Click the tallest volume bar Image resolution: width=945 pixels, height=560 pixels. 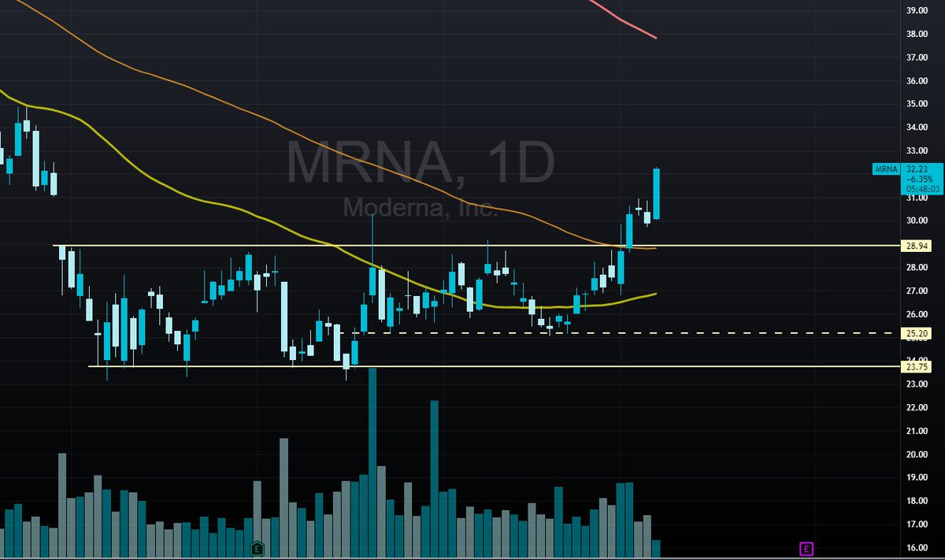(x=372, y=463)
